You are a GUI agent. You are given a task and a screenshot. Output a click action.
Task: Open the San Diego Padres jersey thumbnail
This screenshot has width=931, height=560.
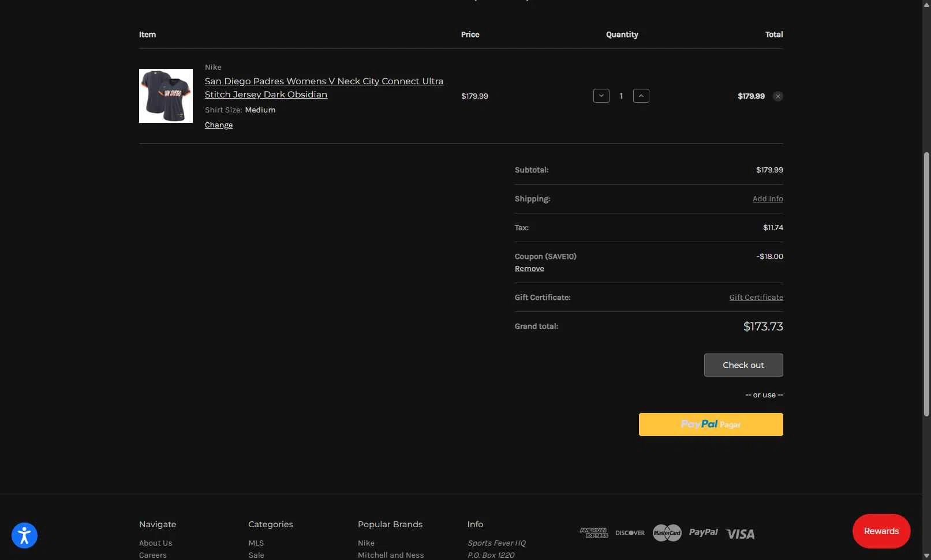tap(166, 96)
